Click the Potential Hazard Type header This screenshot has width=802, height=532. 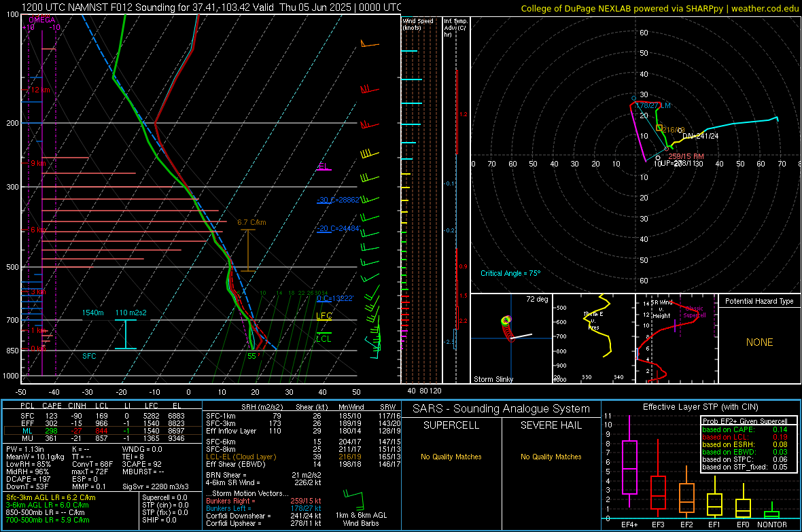click(x=759, y=301)
